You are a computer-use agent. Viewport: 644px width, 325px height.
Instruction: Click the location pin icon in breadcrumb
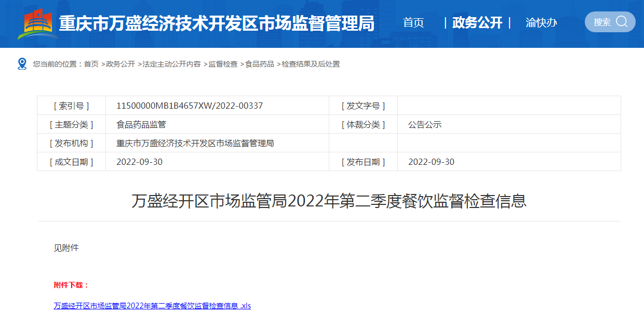pos(22,64)
